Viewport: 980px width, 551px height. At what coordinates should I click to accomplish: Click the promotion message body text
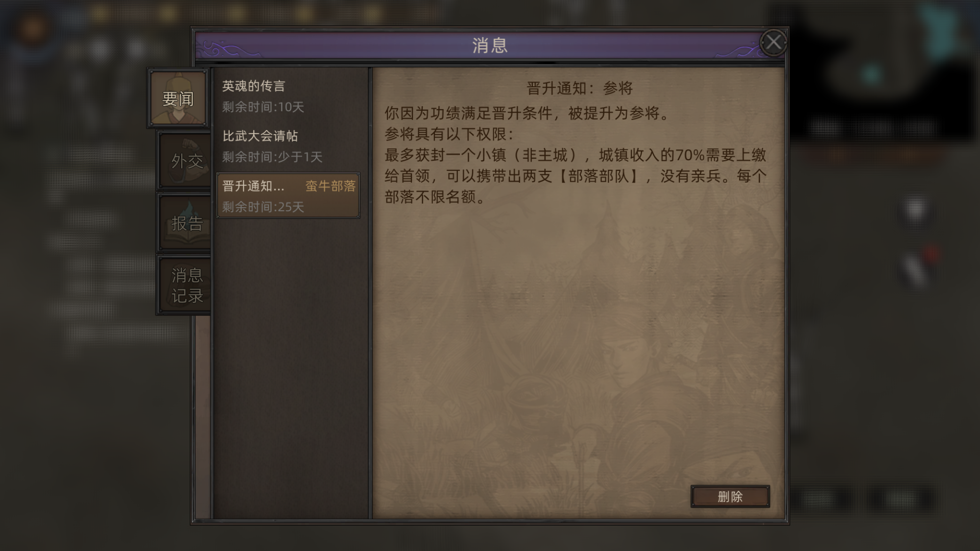[575, 155]
